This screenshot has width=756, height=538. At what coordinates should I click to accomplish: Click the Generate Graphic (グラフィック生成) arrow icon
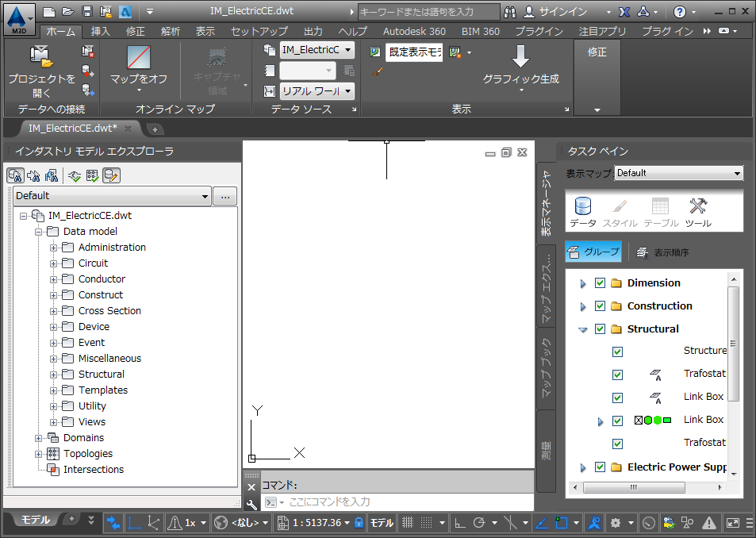[x=520, y=56]
